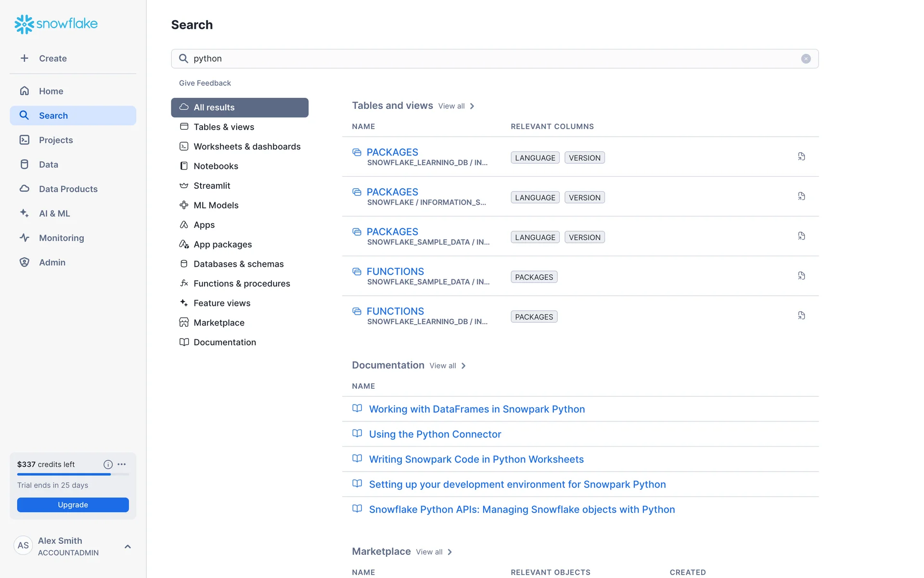This screenshot has width=924, height=578.
Task: Click the Snowflake logo
Action: point(56,24)
